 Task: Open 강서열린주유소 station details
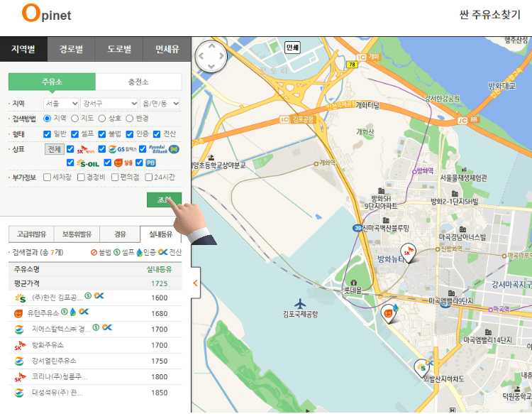point(54,361)
